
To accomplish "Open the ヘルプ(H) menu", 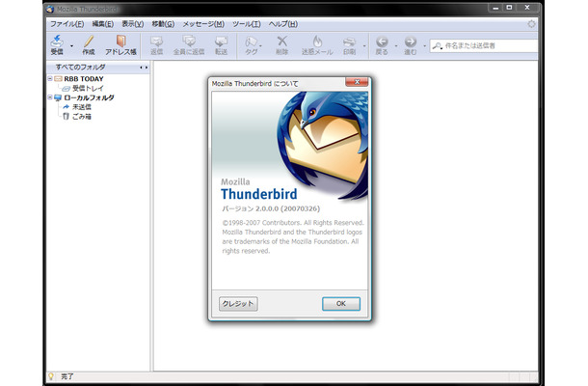I will [283, 24].
